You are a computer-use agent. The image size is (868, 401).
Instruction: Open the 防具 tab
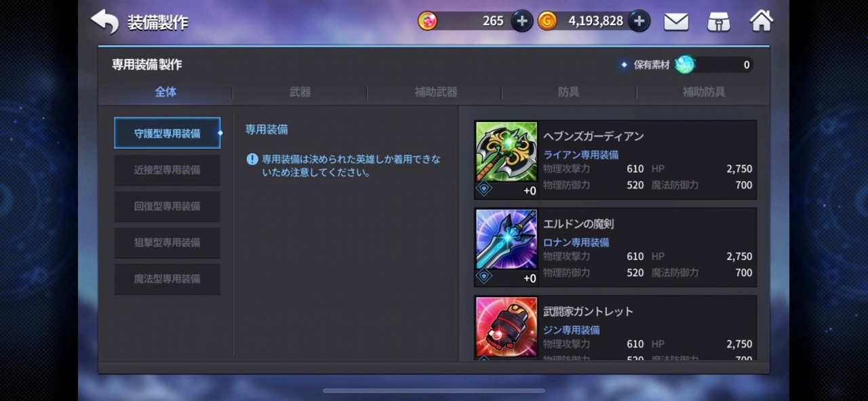(568, 92)
